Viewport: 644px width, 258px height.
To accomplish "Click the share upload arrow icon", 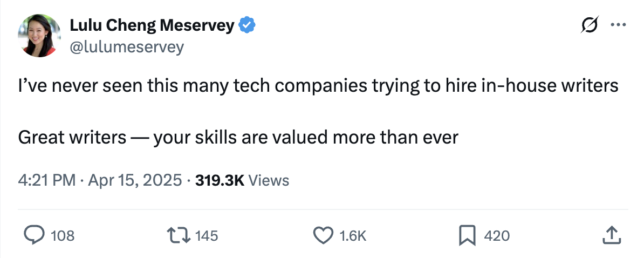I will 609,235.
